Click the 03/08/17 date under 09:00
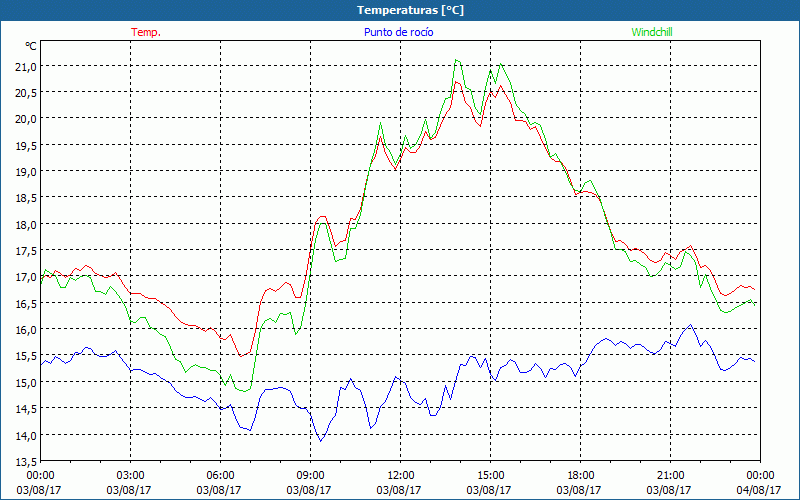The height and width of the screenshot is (500, 800). pyautogui.click(x=309, y=490)
